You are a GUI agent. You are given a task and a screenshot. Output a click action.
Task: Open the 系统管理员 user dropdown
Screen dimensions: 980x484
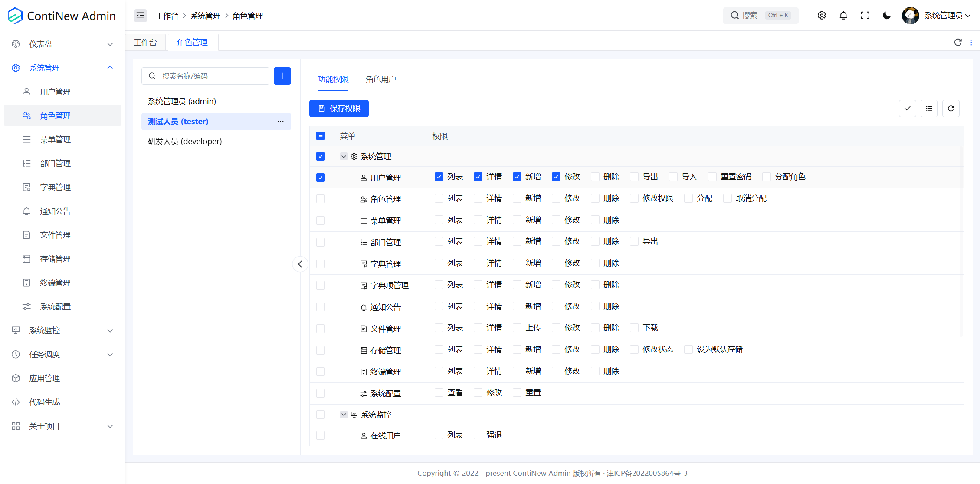tap(947, 16)
